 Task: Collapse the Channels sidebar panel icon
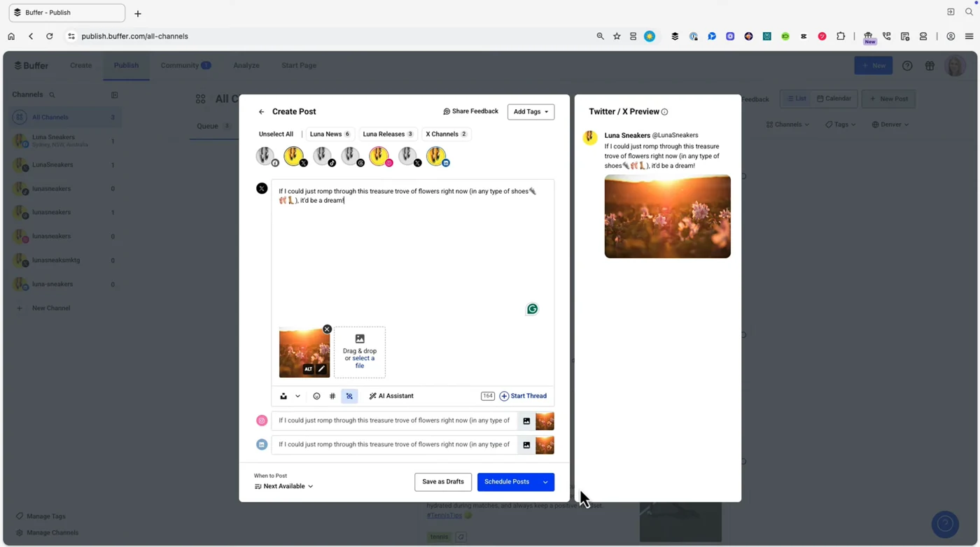(x=114, y=95)
